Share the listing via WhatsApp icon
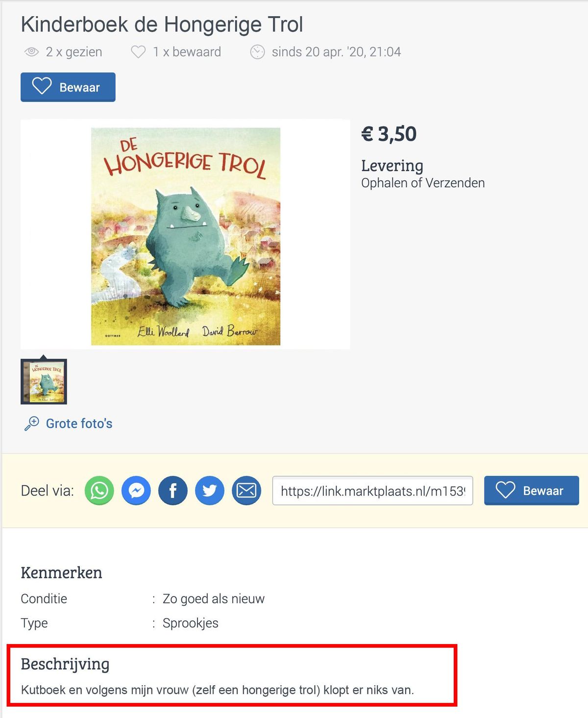 pyautogui.click(x=99, y=491)
